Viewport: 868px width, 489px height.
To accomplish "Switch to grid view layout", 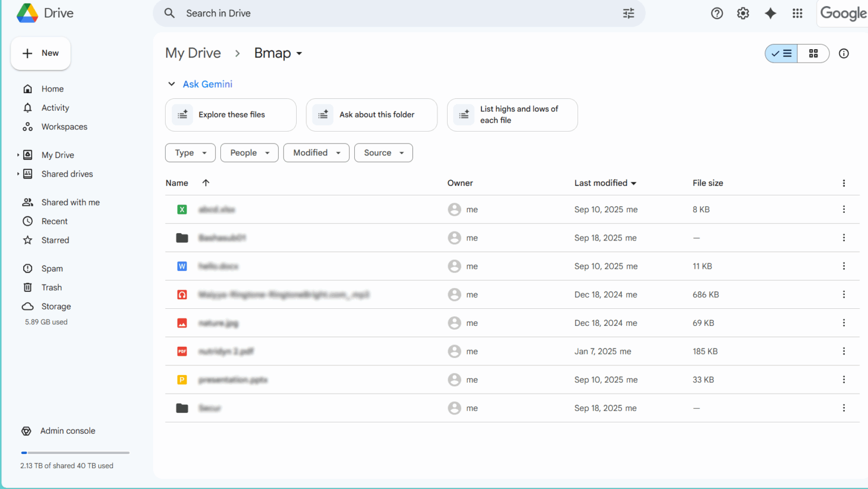I will (x=813, y=53).
